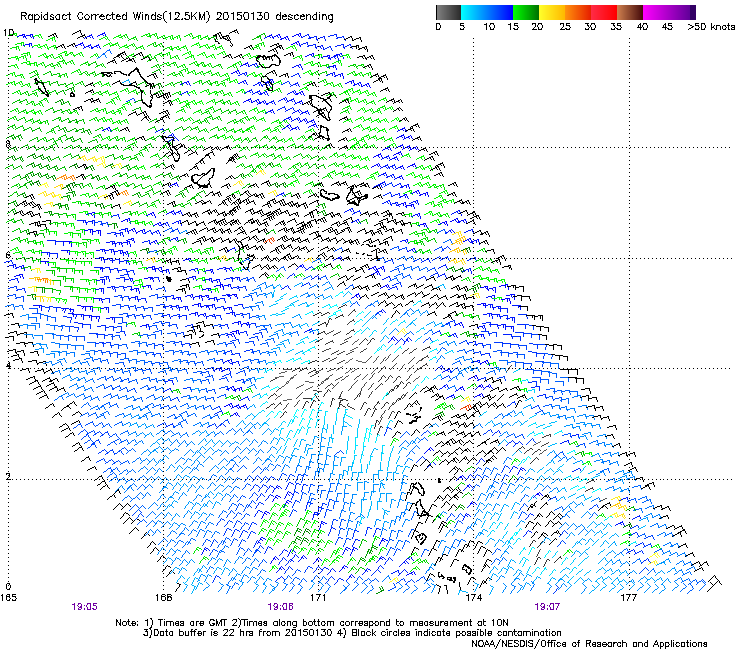Click the word 'descending' in the title
740x650 pixels.
304,17
